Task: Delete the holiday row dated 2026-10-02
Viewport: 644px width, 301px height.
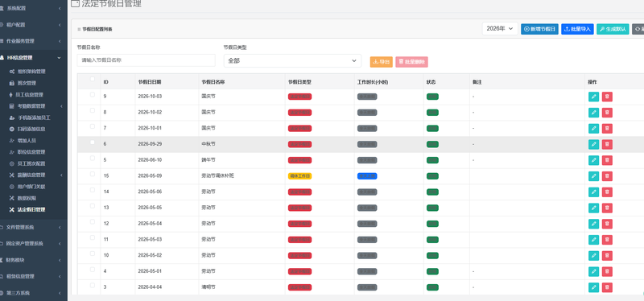Action: point(607,113)
